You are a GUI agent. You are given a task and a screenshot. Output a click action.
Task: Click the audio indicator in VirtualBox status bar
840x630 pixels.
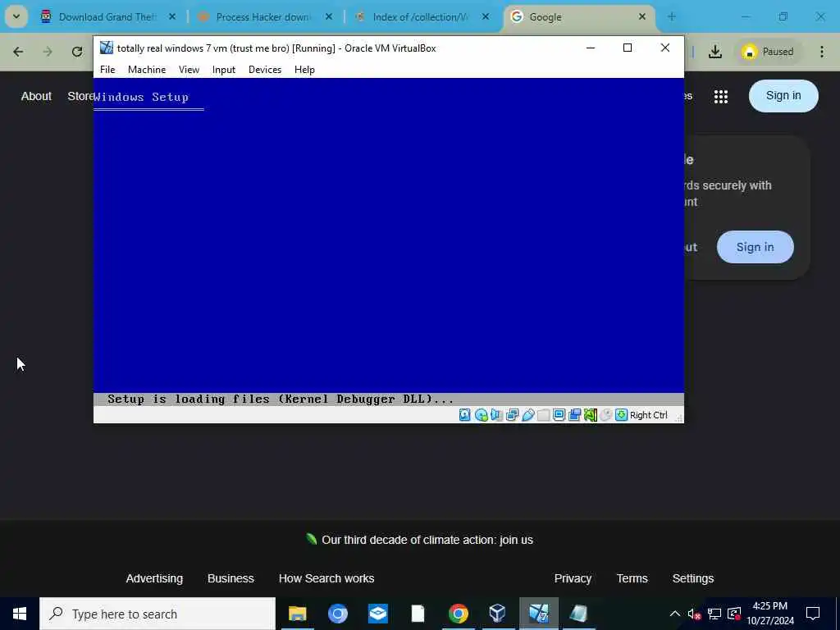click(x=496, y=415)
